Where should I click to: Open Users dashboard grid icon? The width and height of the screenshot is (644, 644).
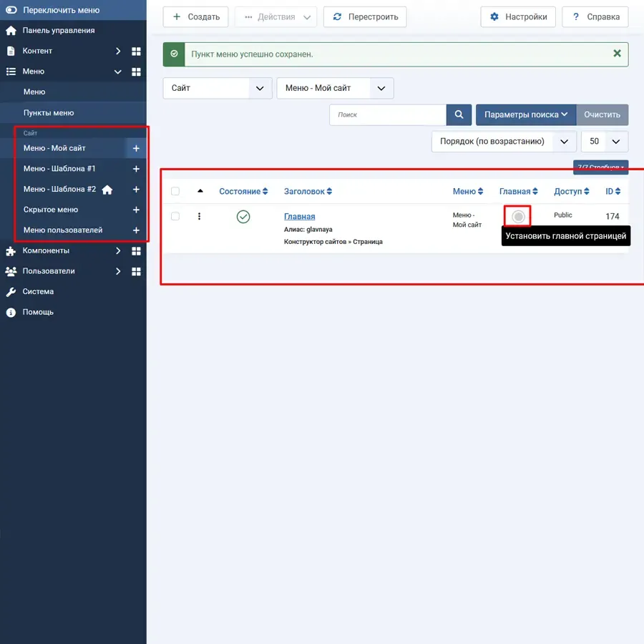(136, 272)
